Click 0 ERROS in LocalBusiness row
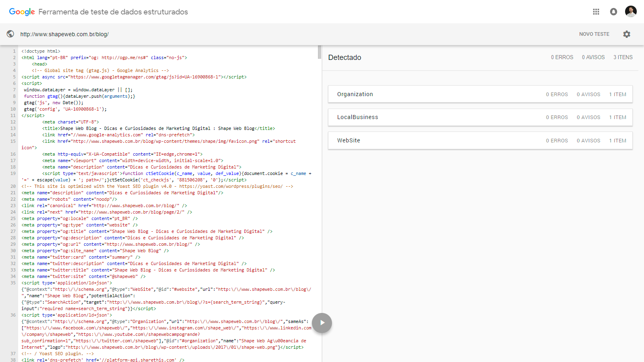This screenshot has width=644, height=362. 557,117
